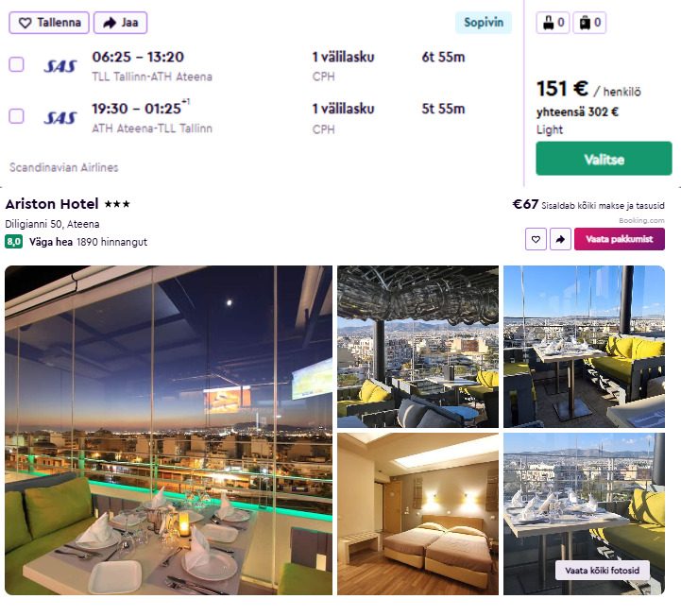Click the carry-on baggage icon showing 0

553,23
